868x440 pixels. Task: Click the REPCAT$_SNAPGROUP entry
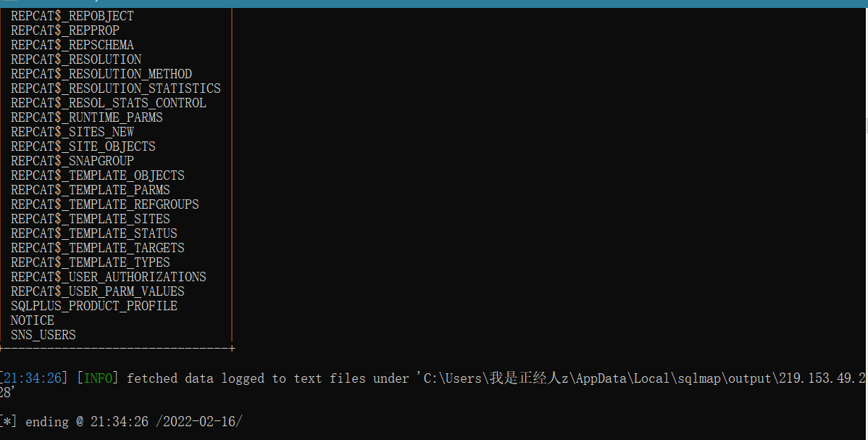72,161
